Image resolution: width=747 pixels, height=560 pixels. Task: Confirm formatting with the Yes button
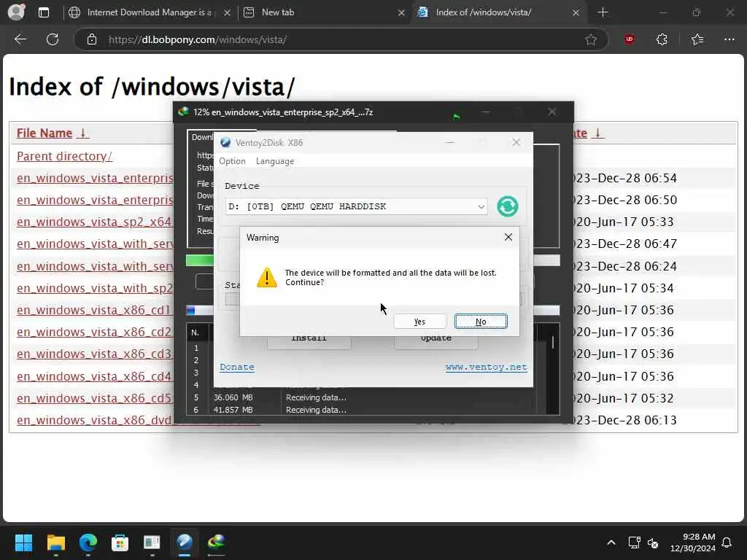[x=419, y=322]
